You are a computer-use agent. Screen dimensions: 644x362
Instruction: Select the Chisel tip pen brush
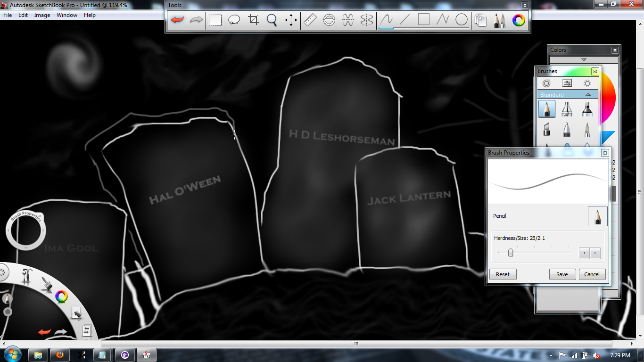click(x=546, y=129)
